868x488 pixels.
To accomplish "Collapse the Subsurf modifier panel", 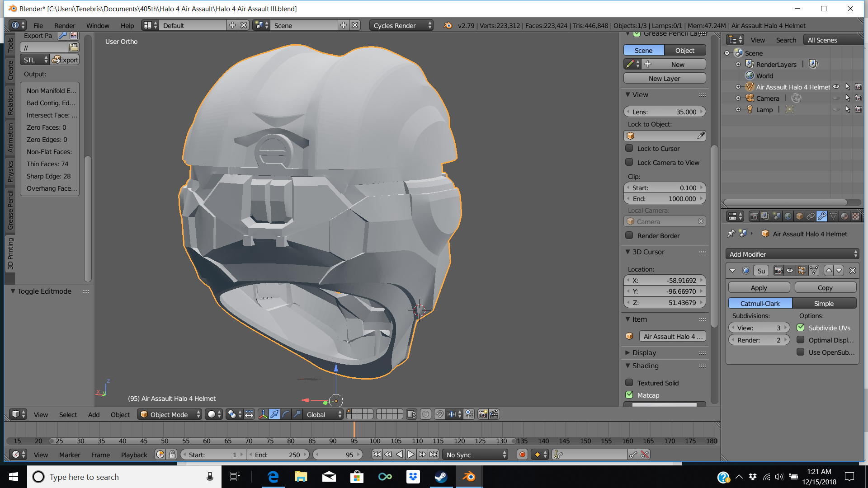I will point(732,271).
